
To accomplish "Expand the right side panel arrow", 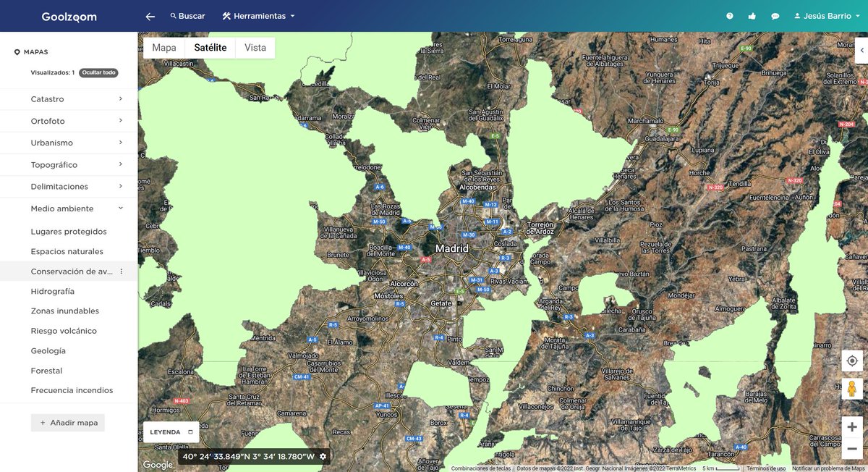I will pos(862,51).
